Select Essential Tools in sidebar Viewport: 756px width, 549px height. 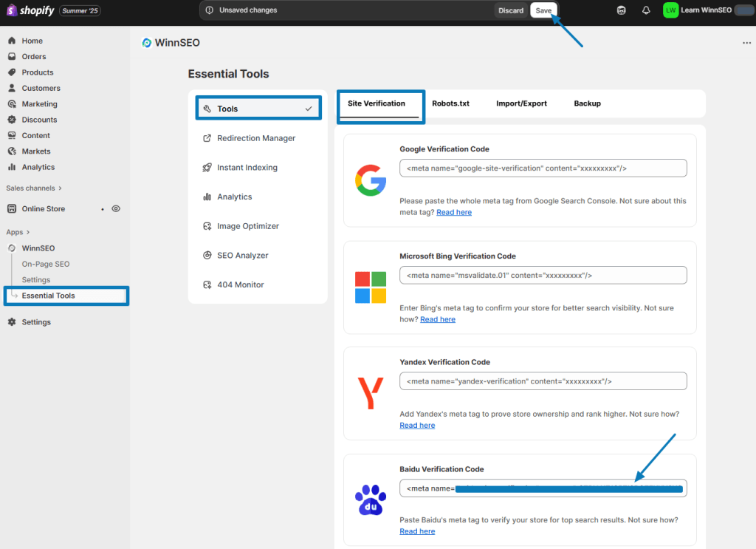click(66, 296)
